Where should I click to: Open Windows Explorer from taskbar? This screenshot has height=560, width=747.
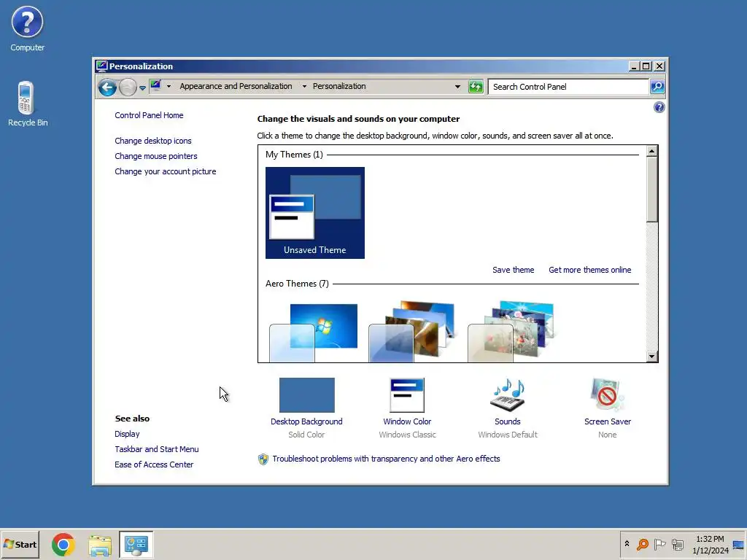pyautogui.click(x=100, y=545)
